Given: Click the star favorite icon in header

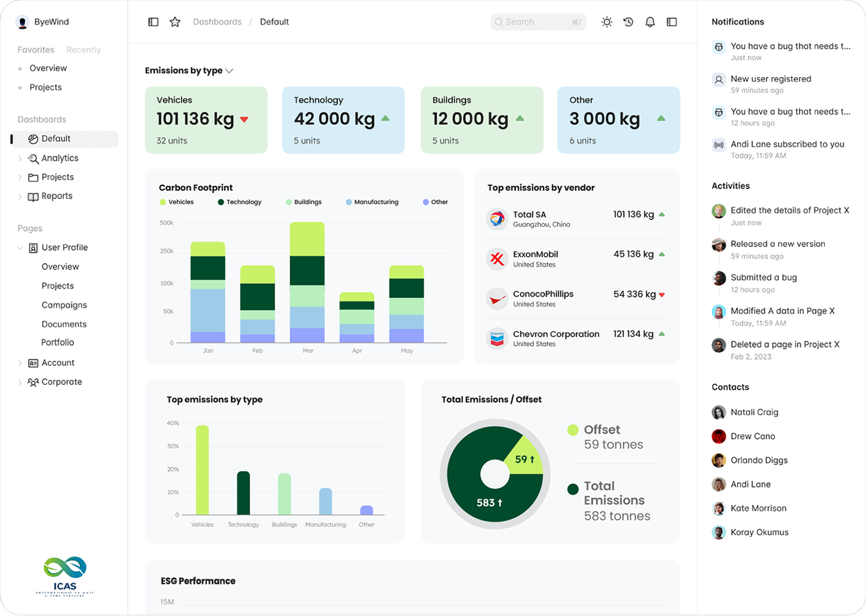Looking at the screenshot, I should coord(175,22).
